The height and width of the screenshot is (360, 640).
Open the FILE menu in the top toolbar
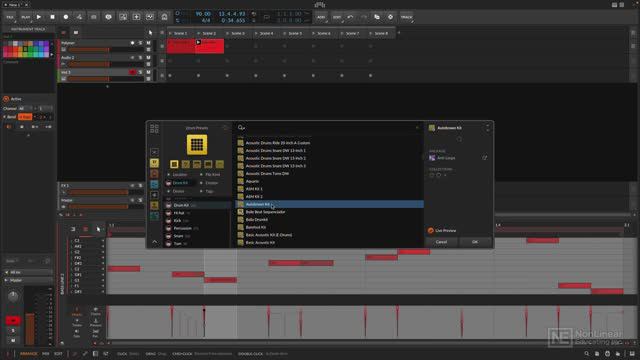(x=10, y=17)
